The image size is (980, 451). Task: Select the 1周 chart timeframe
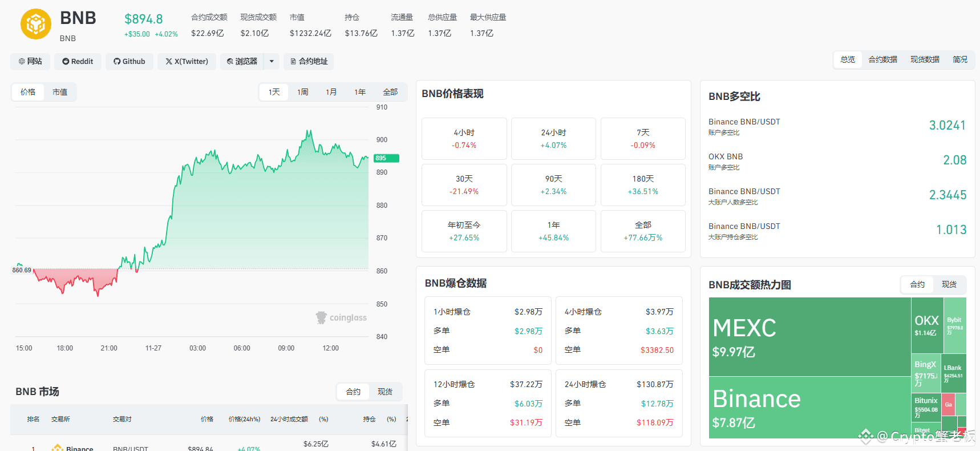pos(303,92)
